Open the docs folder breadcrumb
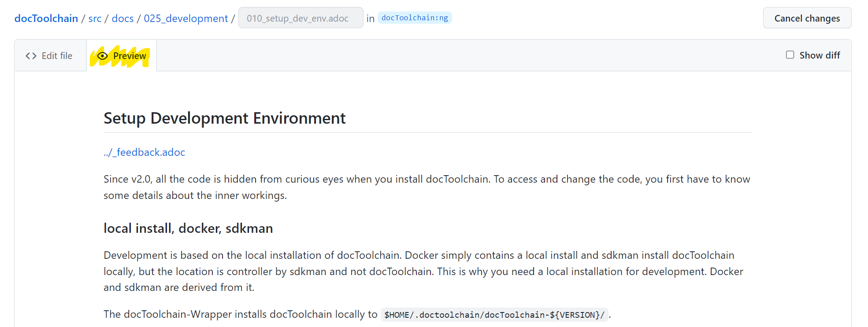Viewport: 868px width, 327px height. click(122, 18)
